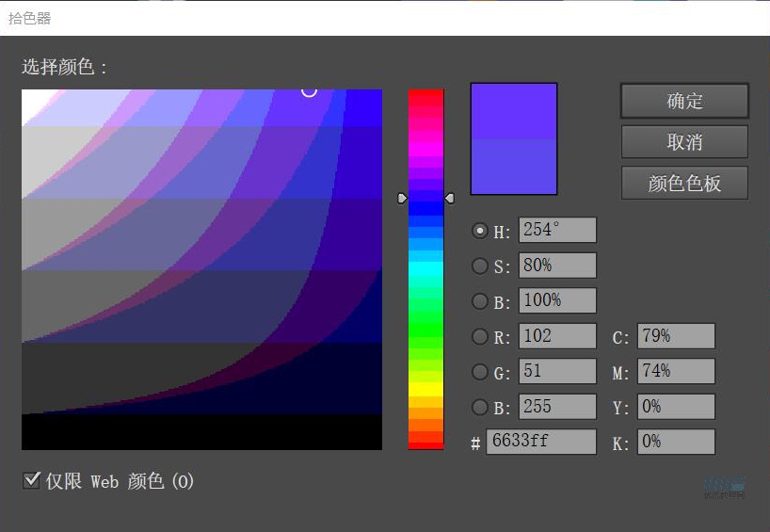Click the C cyan field 79%
This screenshot has width=770, height=532.
tap(676, 336)
